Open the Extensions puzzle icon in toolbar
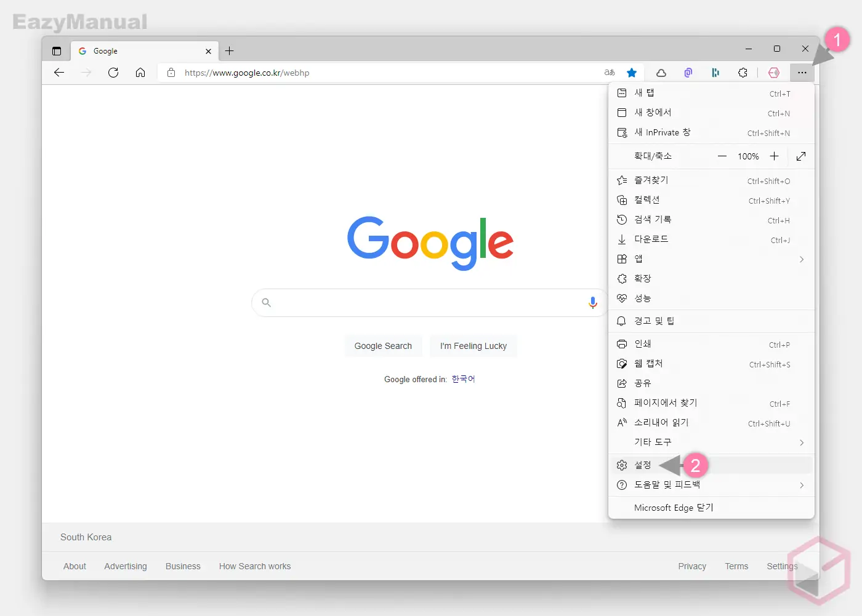862x616 pixels. [743, 73]
